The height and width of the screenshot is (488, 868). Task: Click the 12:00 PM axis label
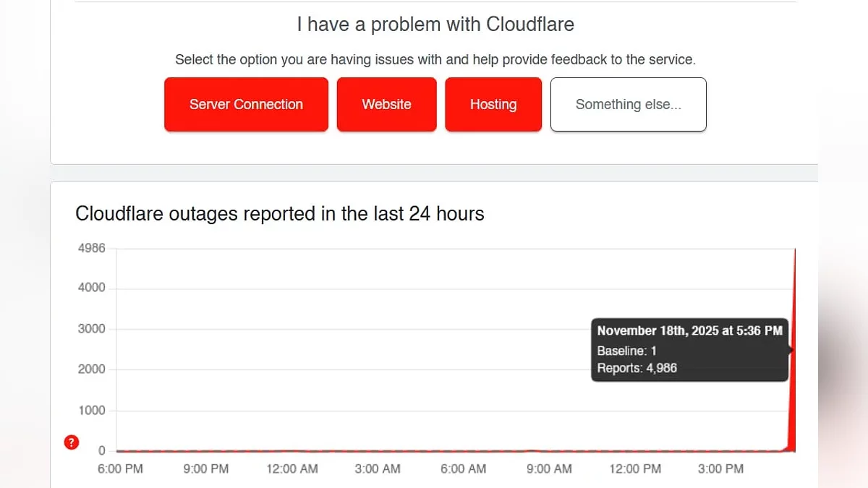634,468
